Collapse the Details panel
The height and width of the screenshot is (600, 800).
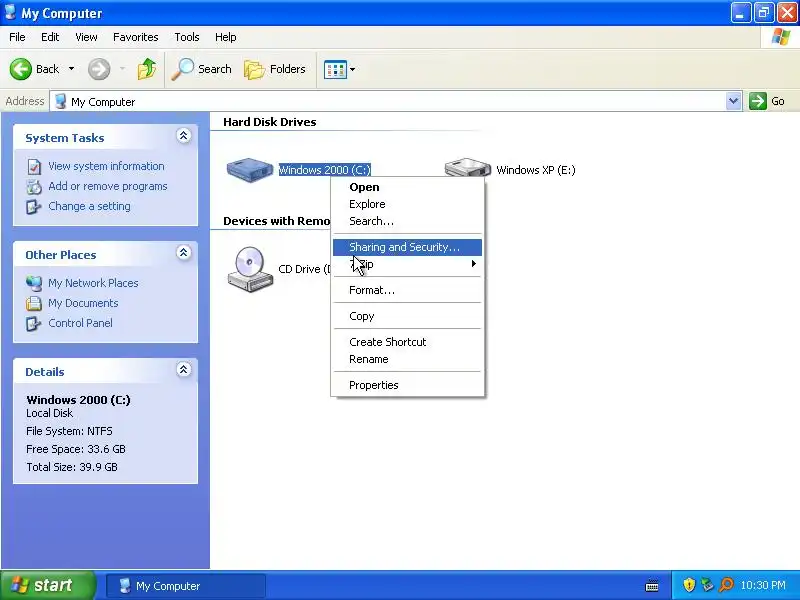(x=184, y=369)
